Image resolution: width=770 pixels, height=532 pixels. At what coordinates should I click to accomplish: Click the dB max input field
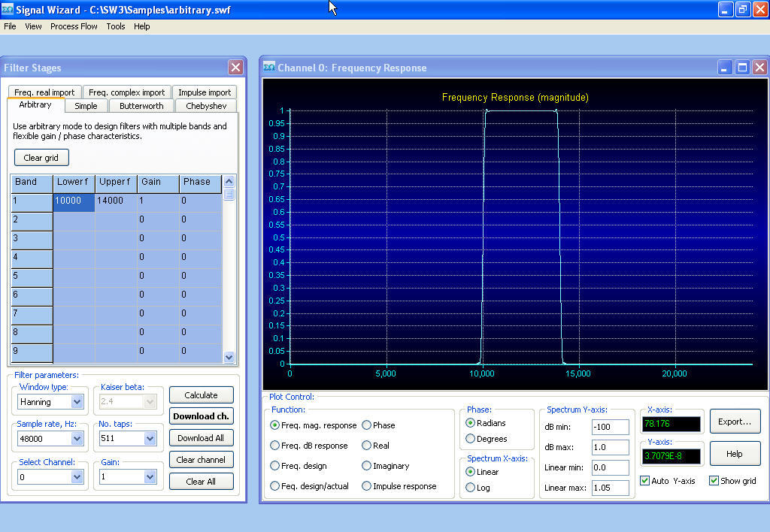[610, 447]
